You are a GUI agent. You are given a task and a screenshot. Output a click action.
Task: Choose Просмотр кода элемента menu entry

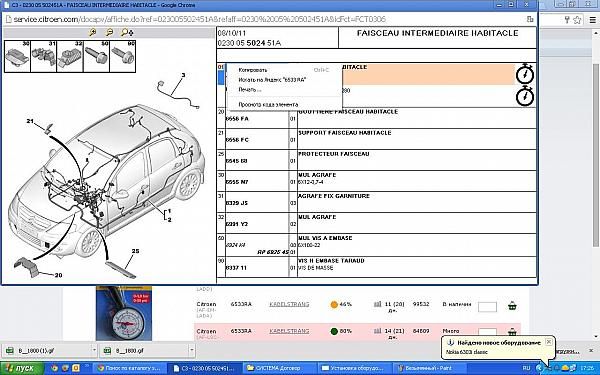(x=268, y=104)
